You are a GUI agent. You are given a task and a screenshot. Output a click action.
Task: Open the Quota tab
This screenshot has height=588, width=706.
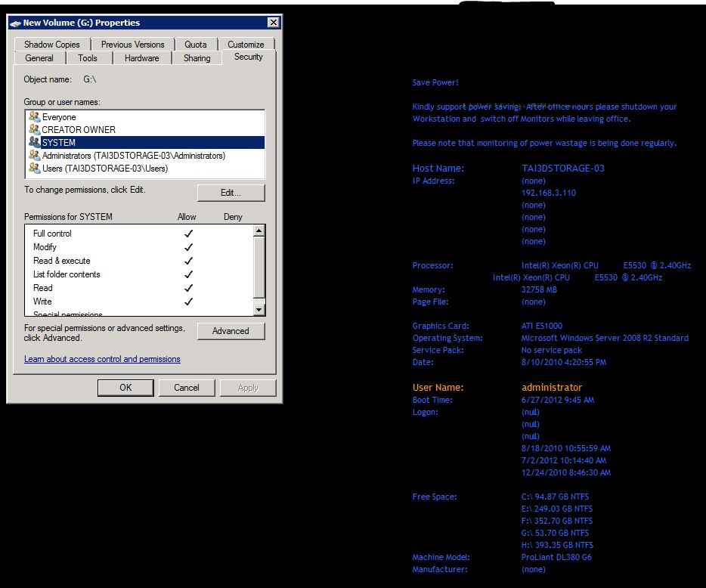[x=196, y=45]
